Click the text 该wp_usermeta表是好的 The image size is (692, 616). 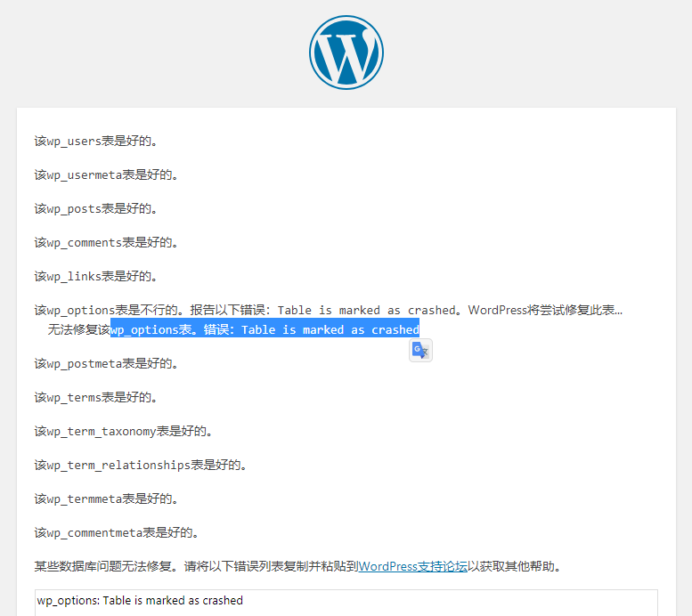click(106, 174)
